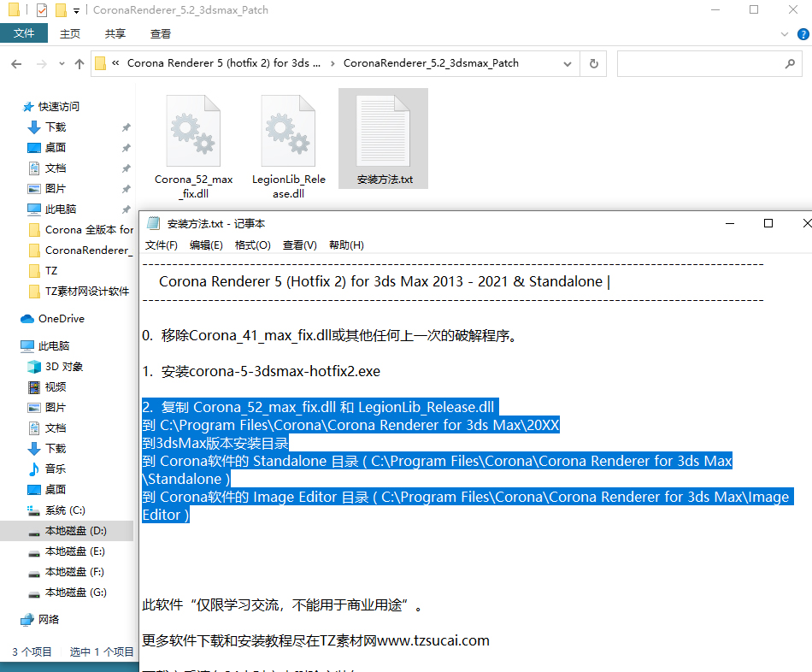The image size is (812, 672).
Task: Open Notepad 文件(F) menu
Action: click(x=161, y=245)
